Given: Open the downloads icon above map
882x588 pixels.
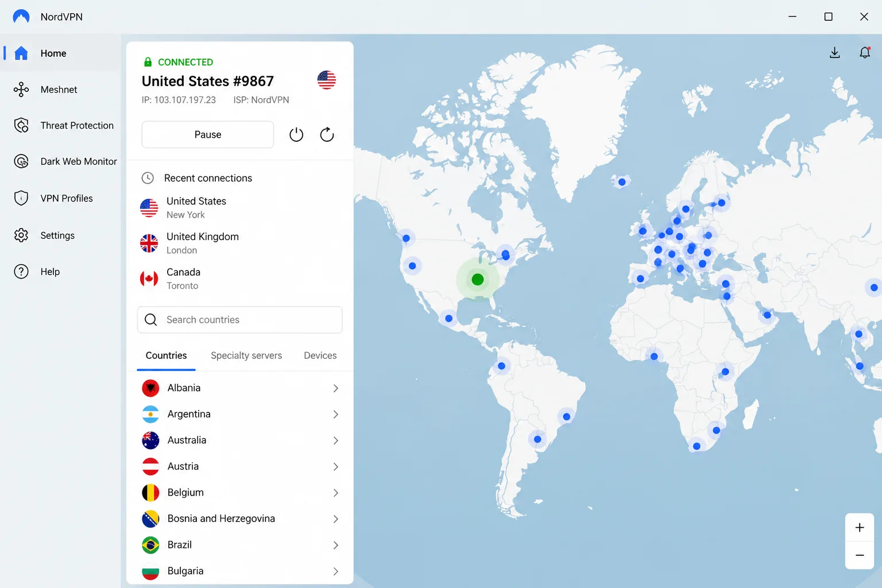Looking at the screenshot, I should tap(835, 53).
